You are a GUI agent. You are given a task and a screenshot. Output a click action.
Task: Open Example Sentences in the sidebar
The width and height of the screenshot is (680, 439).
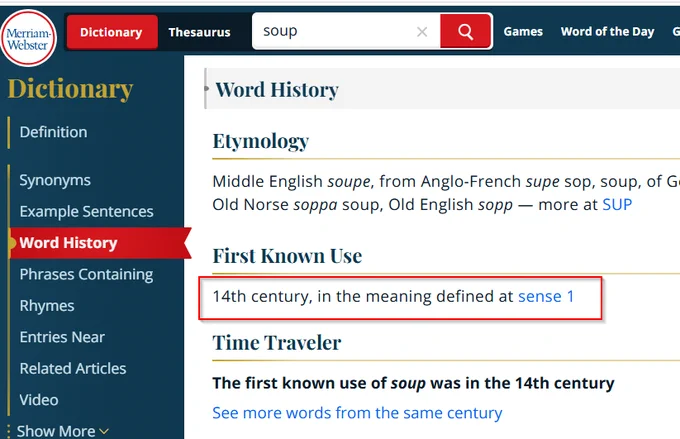pos(86,211)
